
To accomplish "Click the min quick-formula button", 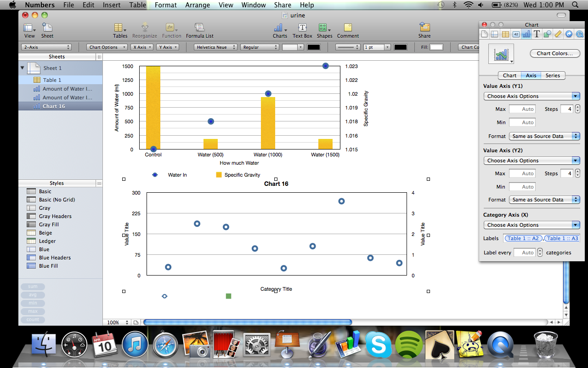I will pyautogui.click(x=33, y=303).
